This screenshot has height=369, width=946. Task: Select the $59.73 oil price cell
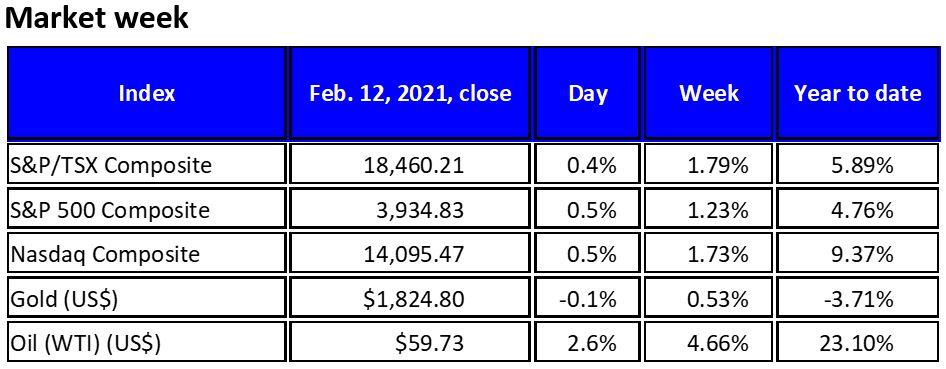pyautogui.click(x=410, y=343)
